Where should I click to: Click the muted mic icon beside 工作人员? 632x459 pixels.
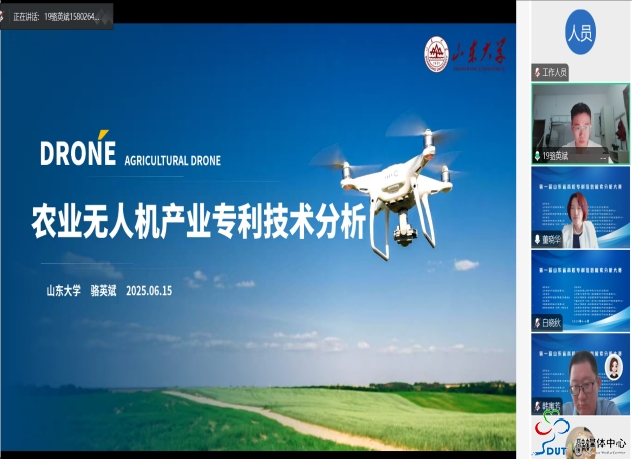point(536,73)
